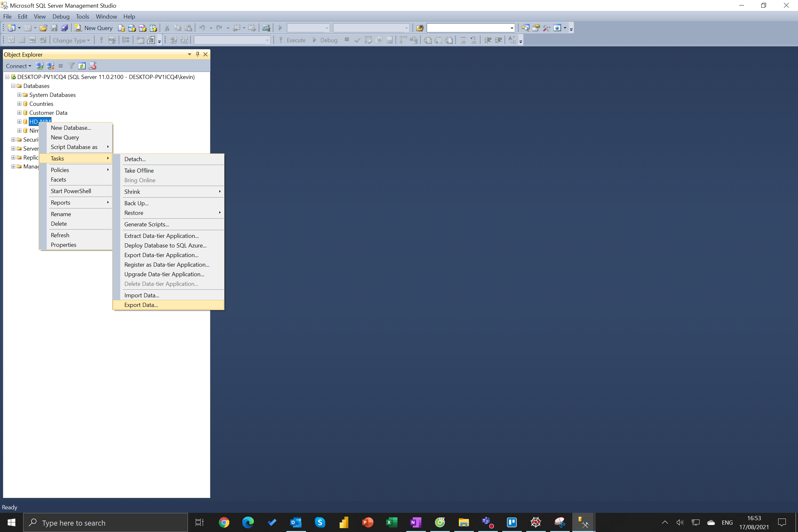798x532 pixels.
Task: Open the Activity Monitor icon
Action: coord(266,28)
